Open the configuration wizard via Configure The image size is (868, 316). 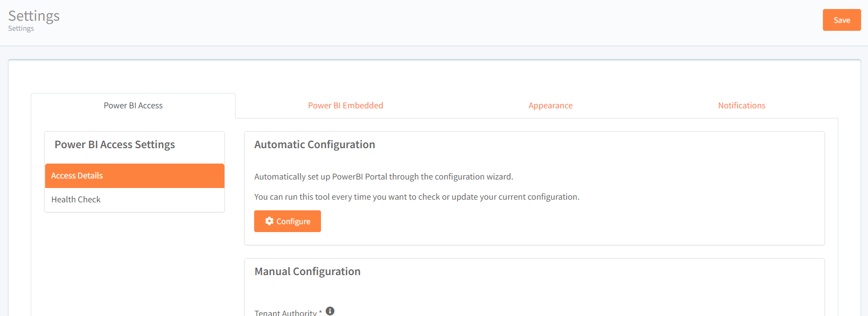click(x=287, y=221)
